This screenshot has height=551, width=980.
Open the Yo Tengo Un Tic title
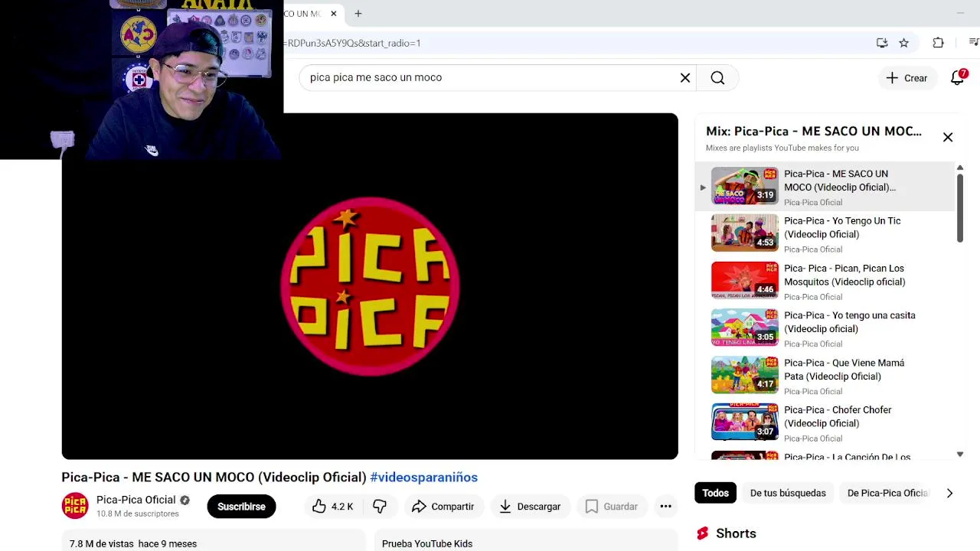[x=842, y=227]
